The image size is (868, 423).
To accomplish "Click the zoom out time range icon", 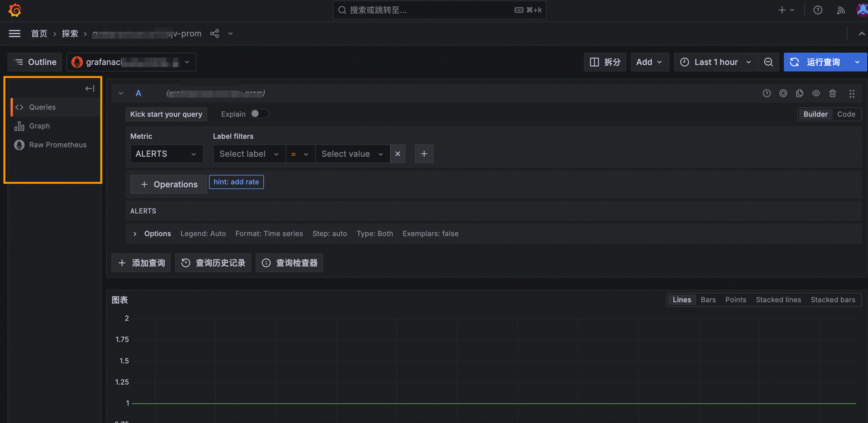I will [x=768, y=62].
